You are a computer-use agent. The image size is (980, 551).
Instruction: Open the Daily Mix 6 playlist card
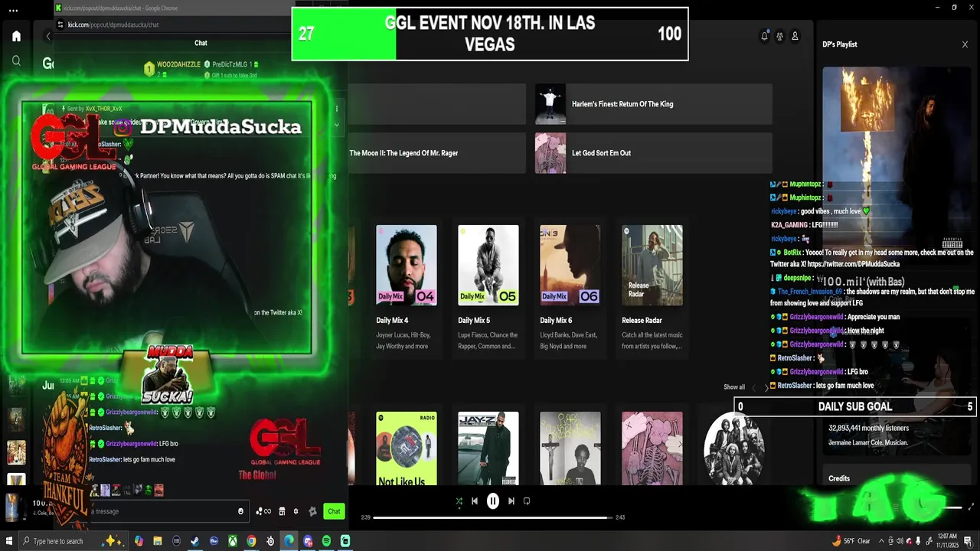tap(570, 288)
